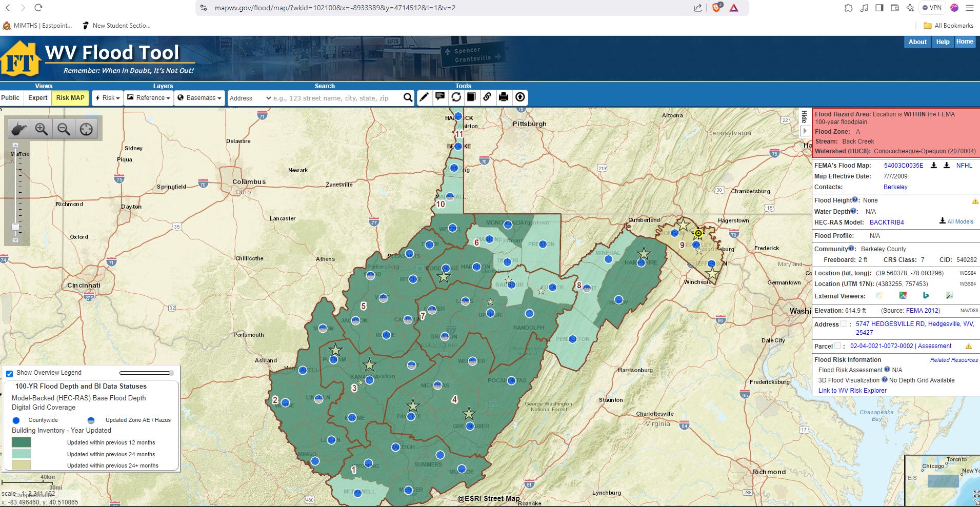
Task: Click the Community help icon
Action: [x=851, y=249]
